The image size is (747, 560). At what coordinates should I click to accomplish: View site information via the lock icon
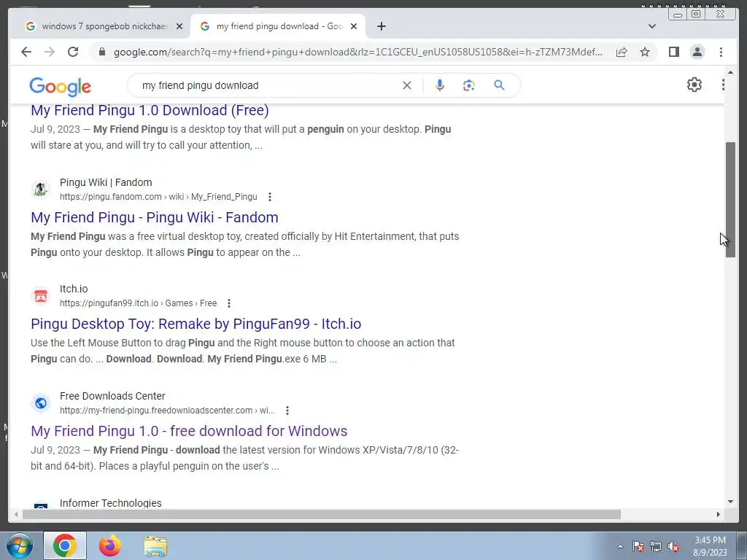tap(101, 52)
